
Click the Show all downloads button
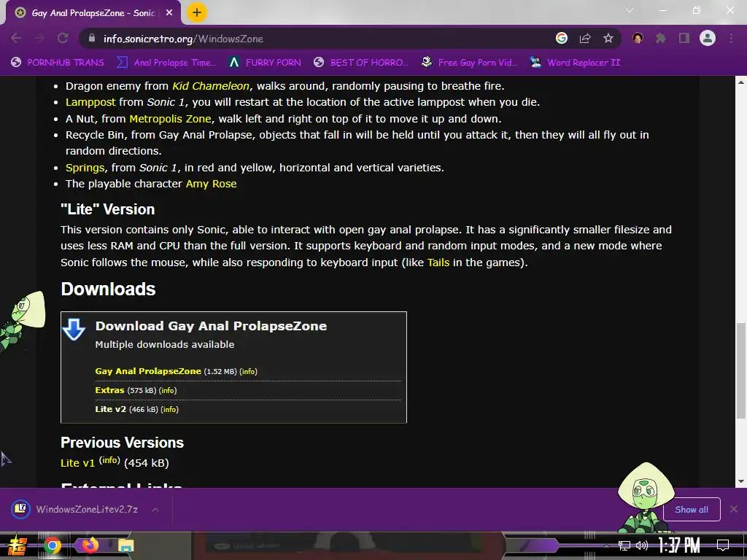click(x=692, y=510)
